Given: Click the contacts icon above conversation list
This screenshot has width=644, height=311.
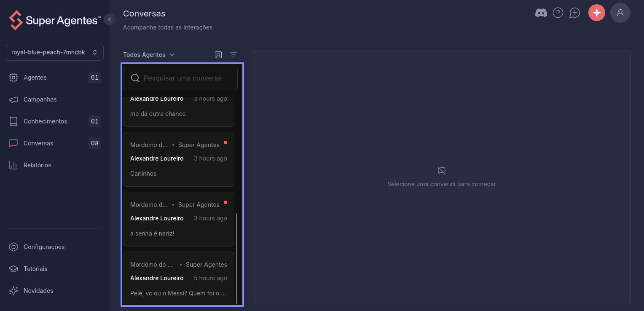Looking at the screenshot, I should pos(218,55).
